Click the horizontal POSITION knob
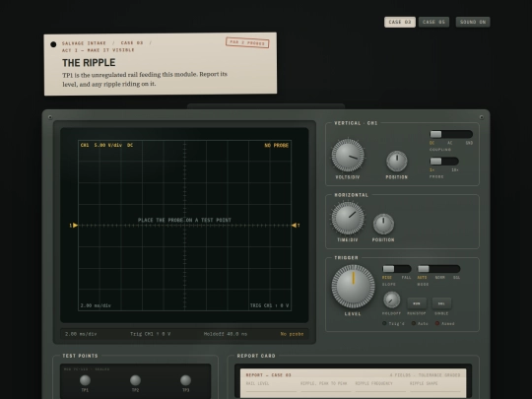 click(x=383, y=224)
